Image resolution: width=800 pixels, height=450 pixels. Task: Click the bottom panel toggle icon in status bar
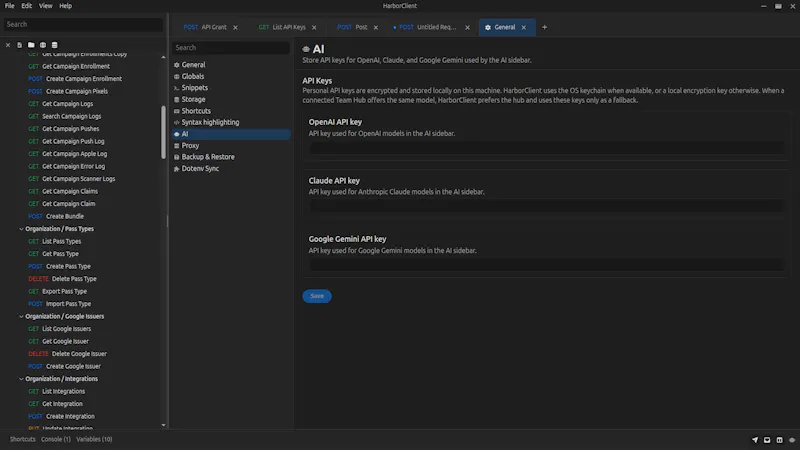pos(767,439)
